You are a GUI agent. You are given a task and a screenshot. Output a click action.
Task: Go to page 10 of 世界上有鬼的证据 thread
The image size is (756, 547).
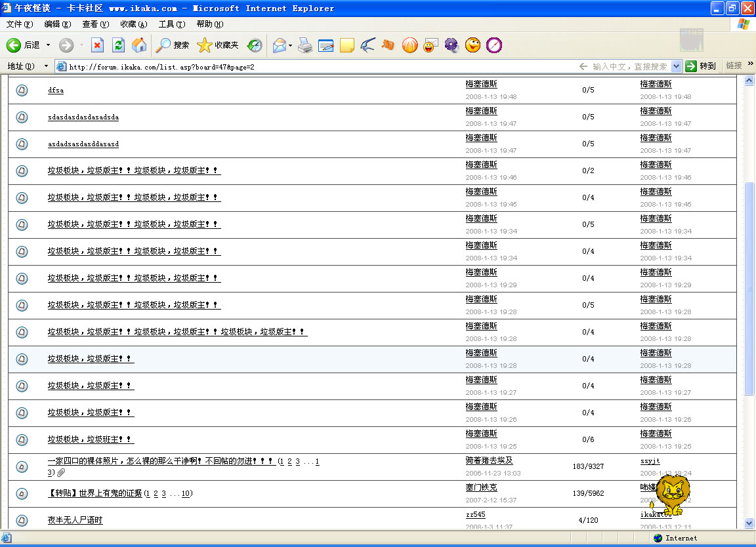click(186, 493)
